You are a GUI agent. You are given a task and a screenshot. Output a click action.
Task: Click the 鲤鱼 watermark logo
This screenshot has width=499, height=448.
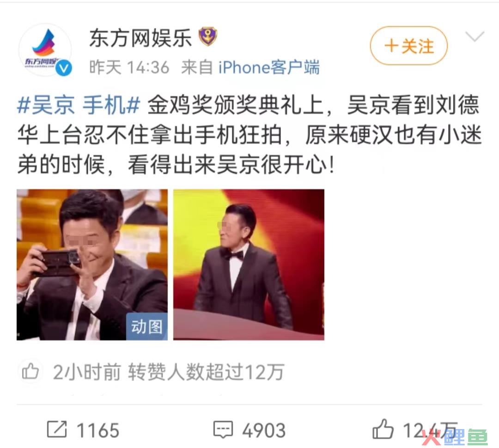(455, 436)
